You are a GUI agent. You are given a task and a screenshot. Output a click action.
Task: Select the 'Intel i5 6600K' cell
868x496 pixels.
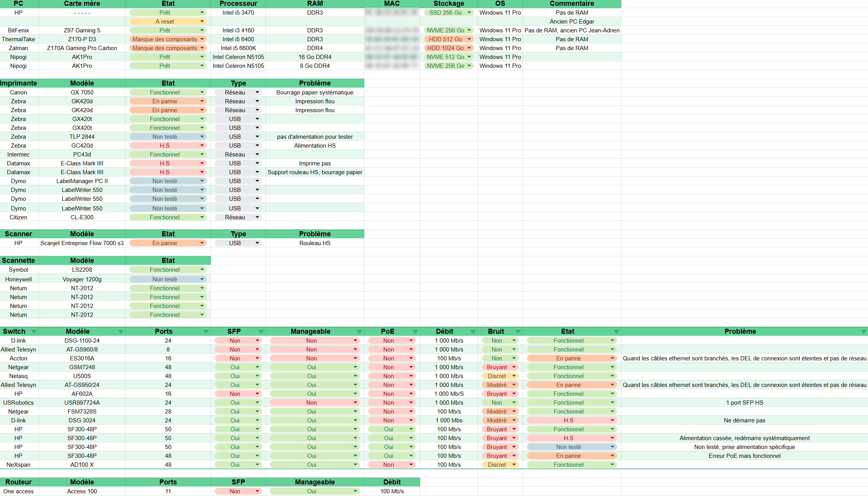click(238, 48)
